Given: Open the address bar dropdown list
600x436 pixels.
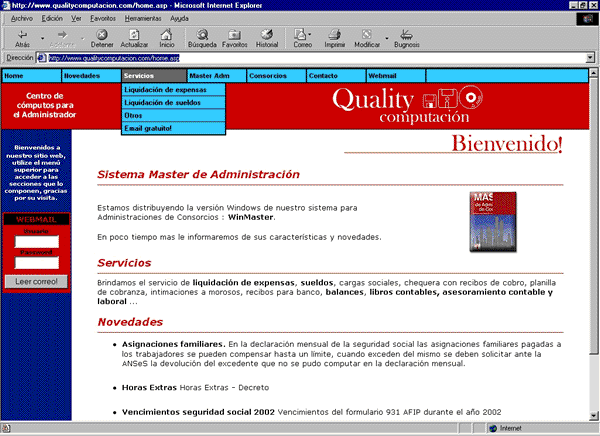Looking at the screenshot, I should point(590,58).
